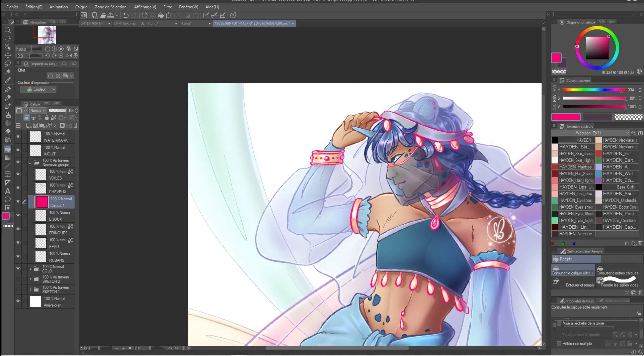
Task: Show the SKETCH 2 folder
Action: coord(18,279)
